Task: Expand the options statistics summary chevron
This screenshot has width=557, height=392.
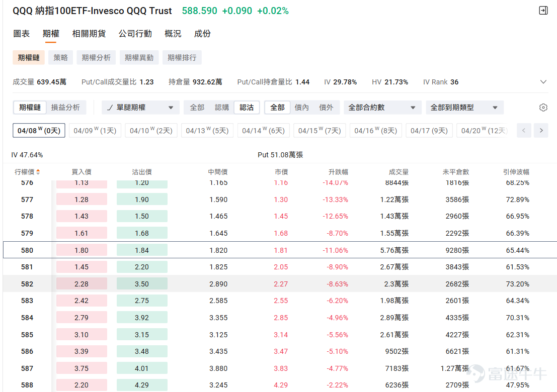Action: 543,82
